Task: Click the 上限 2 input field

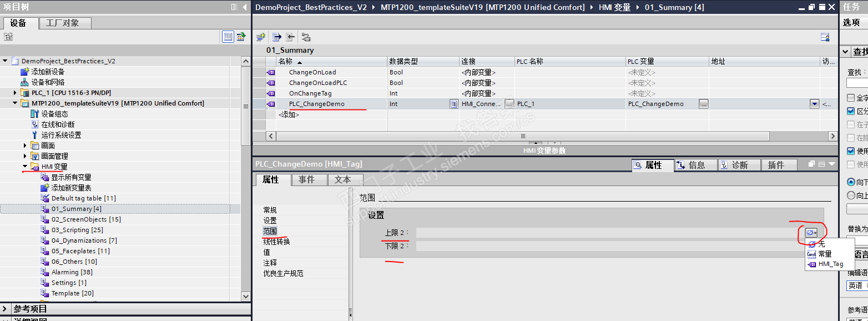Action: click(x=609, y=233)
